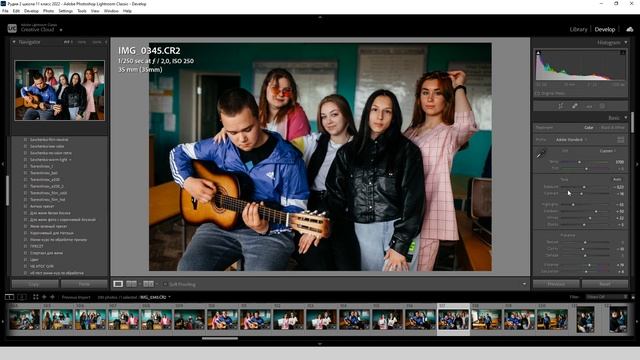Click the Navigator preview thumbnail
Screen dimensions: 640x360
coord(60,91)
